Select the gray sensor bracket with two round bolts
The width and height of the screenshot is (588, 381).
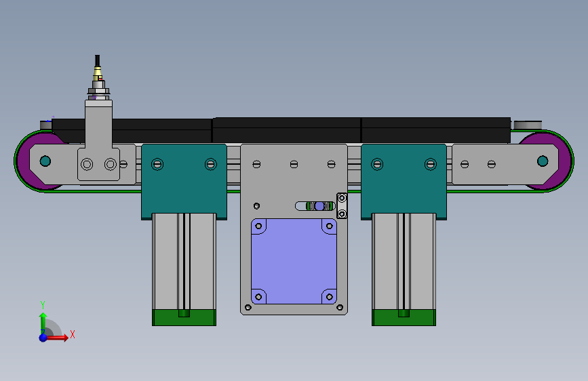[x=98, y=140]
